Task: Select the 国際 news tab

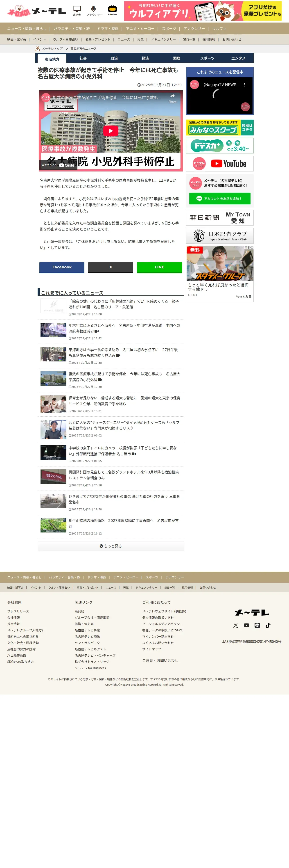Action: [176, 58]
